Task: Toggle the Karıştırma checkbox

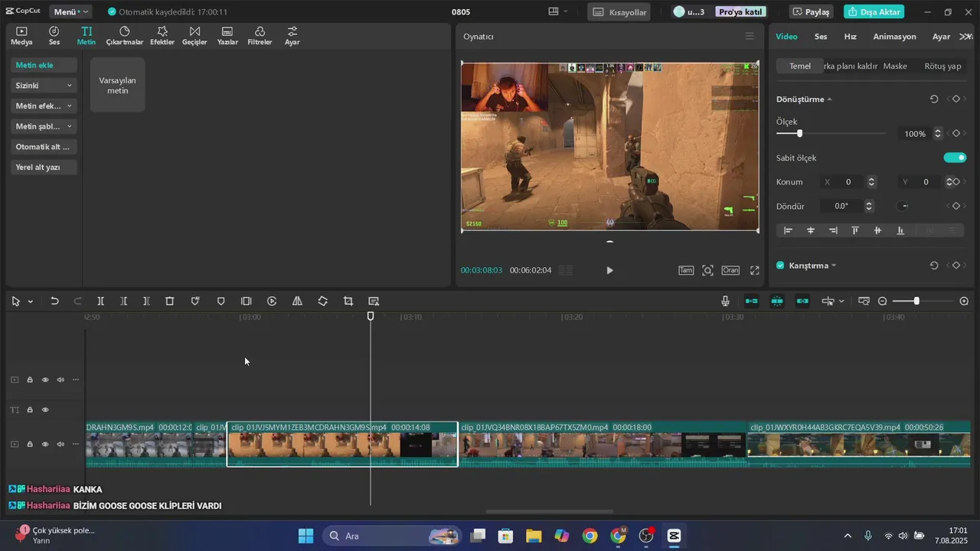Action: tap(780, 266)
